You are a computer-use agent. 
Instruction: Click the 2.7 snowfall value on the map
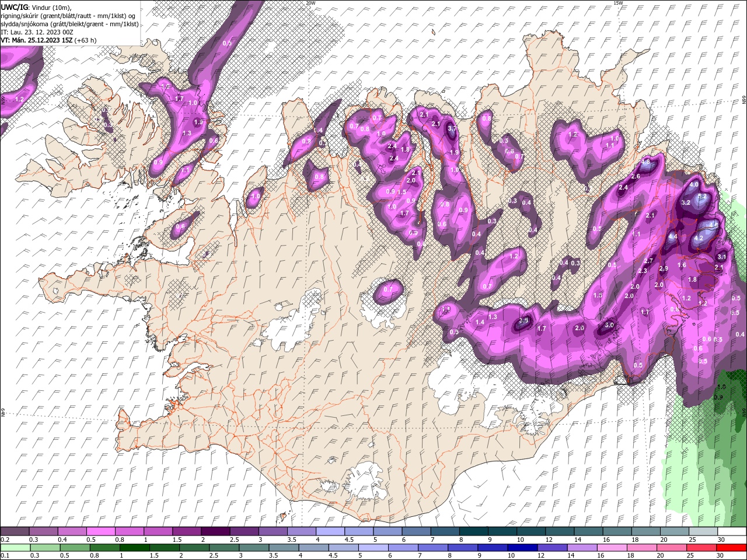click(648, 261)
